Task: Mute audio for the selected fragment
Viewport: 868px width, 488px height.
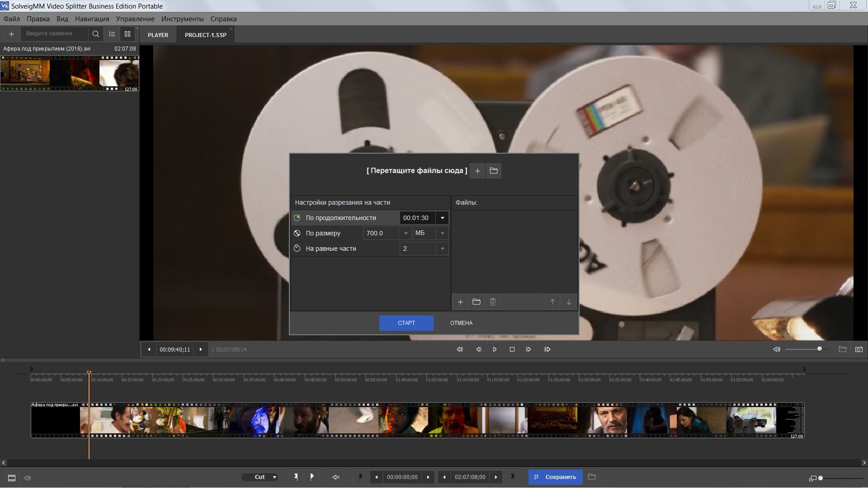Action: coord(336,477)
